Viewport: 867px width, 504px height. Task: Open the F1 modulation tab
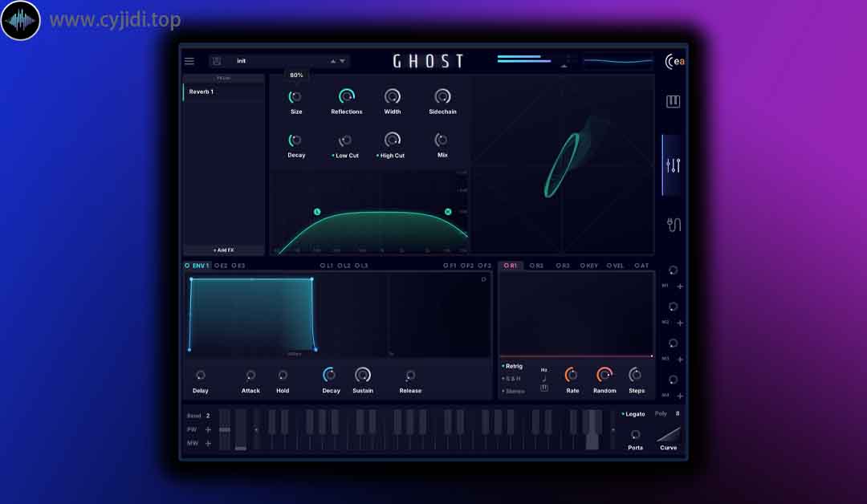point(450,266)
